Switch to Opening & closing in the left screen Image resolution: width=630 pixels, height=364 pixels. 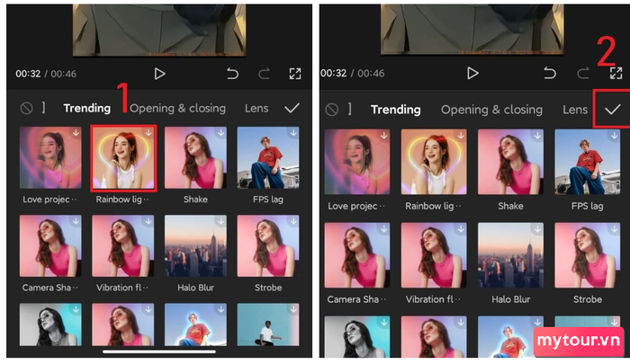(x=177, y=109)
